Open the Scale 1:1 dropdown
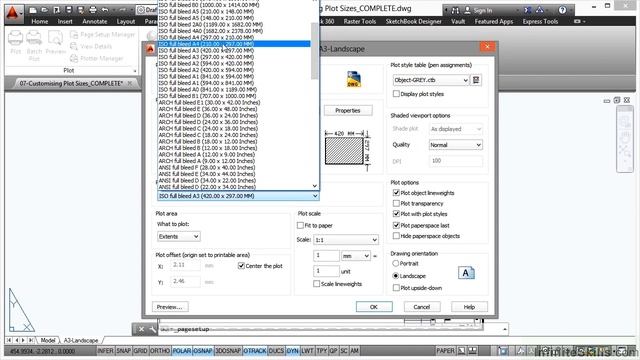The width and height of the screenshot is (640, 360). (346, 240)
